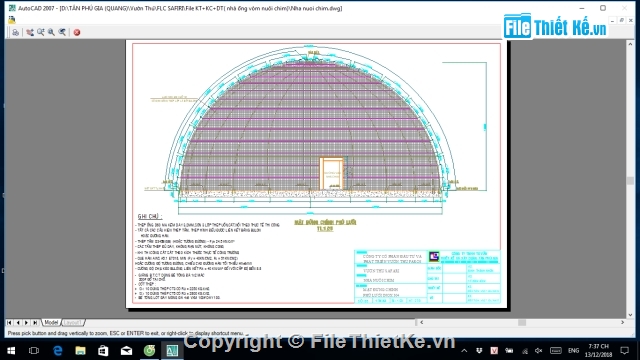Click the horizontal scrollbar thumb
640x360 pixels.
click(x=522, y=322)
